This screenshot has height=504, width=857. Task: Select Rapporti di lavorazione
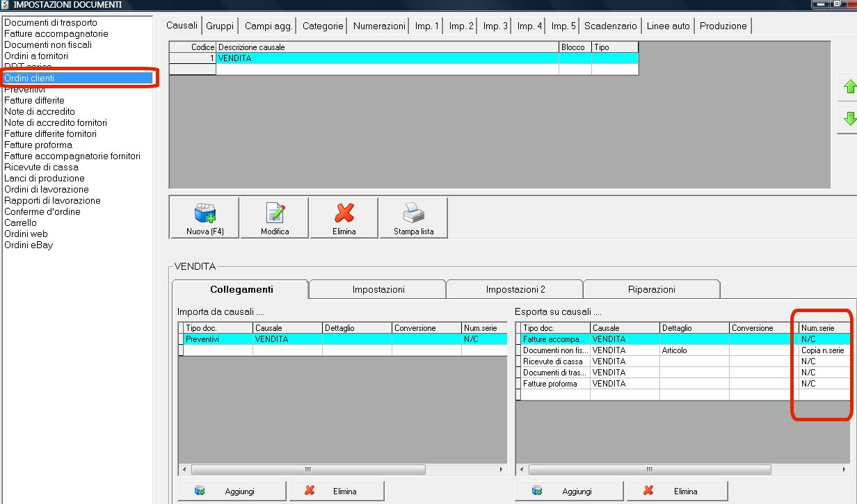click(52, 200)
